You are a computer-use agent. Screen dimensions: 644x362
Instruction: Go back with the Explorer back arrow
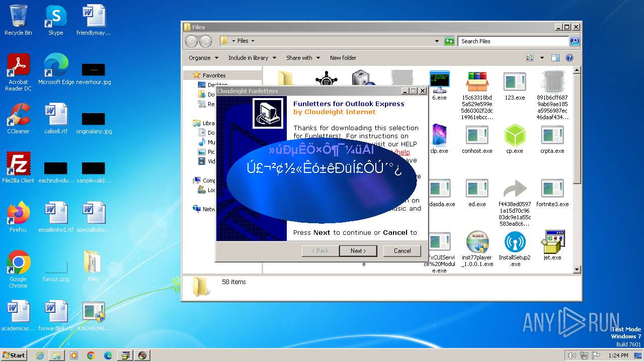coord(192,41)
